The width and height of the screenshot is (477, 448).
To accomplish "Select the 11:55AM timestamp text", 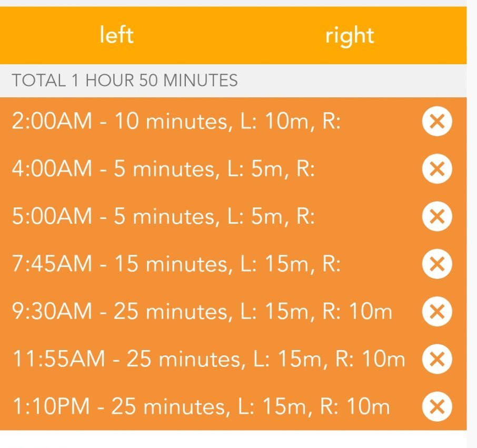I will click(58, 360).
